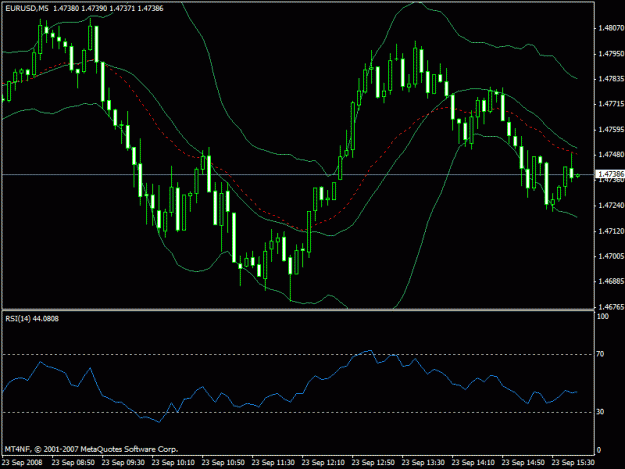Click price scale value 1.47835
Viewport: 625px width, 469px height.
click(611, 79)
